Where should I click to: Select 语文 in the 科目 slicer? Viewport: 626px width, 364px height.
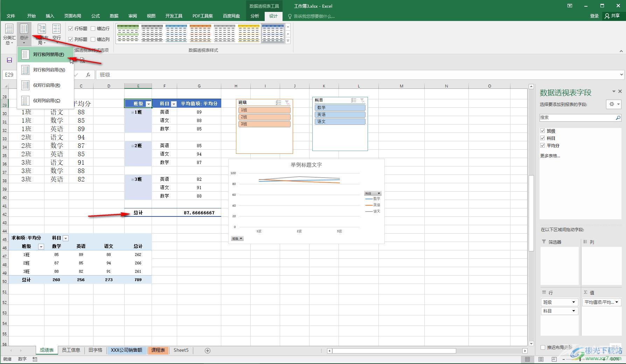click(340, 122)
